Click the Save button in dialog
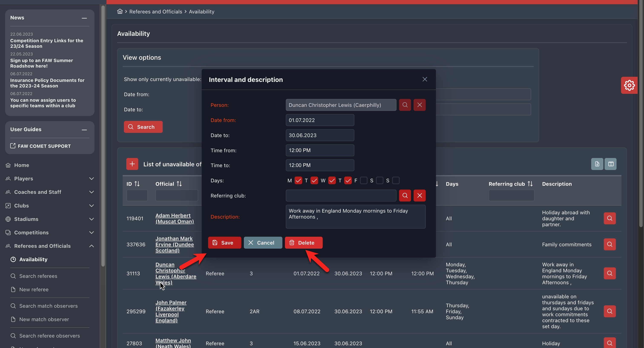 coord(224,243)
